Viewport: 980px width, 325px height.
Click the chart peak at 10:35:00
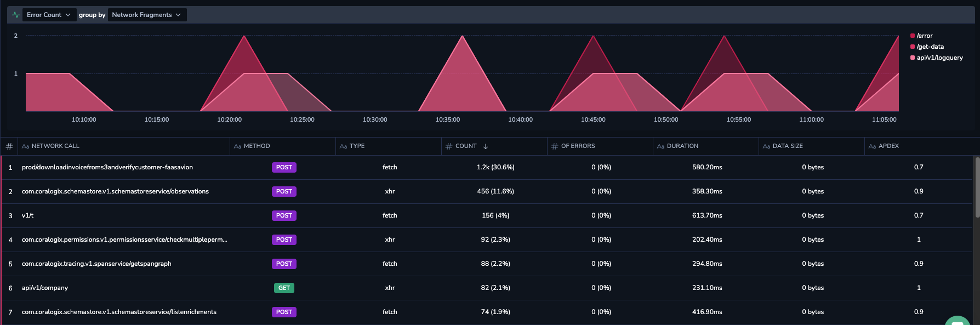click(462, 36)
